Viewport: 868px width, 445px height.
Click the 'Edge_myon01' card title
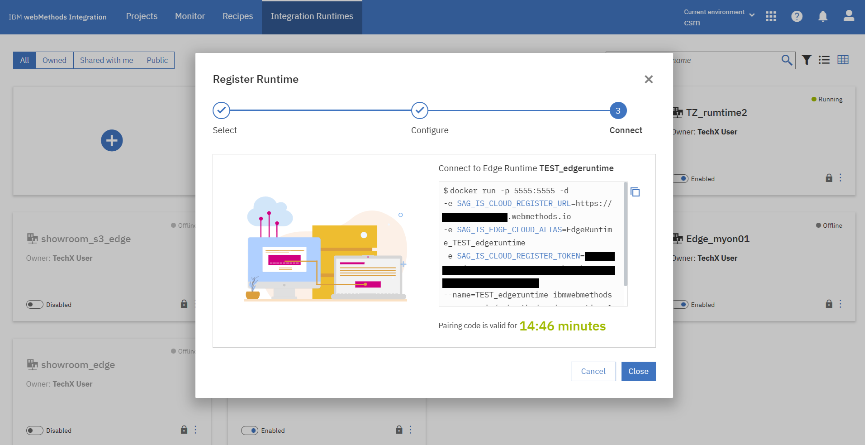pyautogui.click(x=718, y=239)
